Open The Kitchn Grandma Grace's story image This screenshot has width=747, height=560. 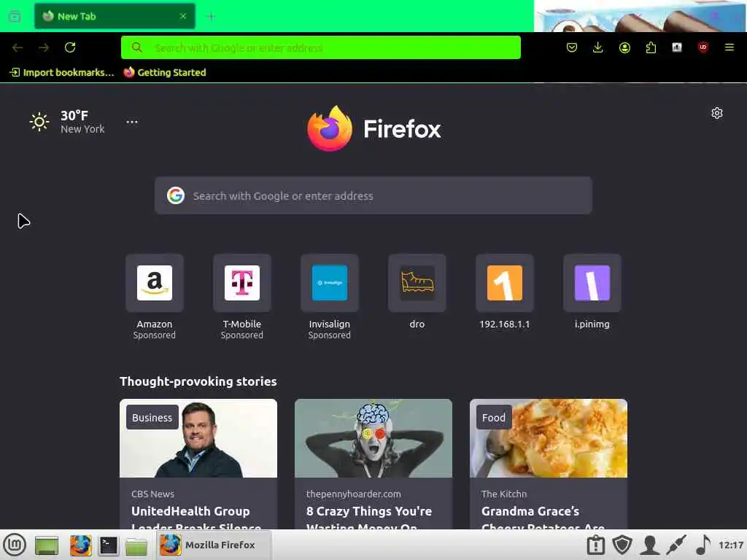coord(549,438)
